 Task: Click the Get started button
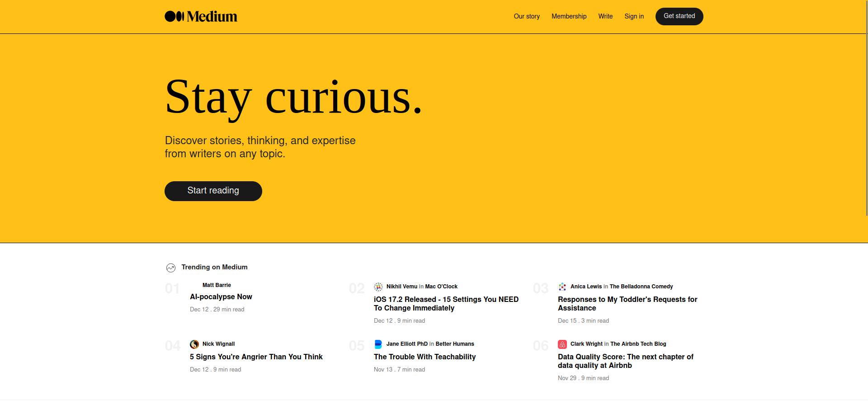[x=679, y=16]
